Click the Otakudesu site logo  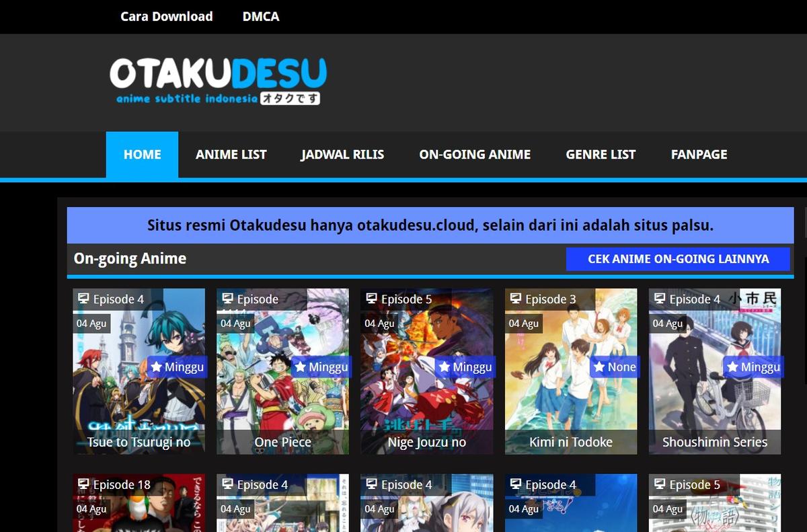[218, 81]
